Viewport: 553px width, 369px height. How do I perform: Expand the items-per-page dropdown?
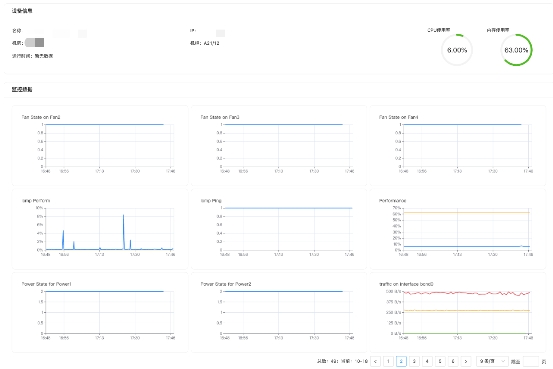tap(492, 361)
